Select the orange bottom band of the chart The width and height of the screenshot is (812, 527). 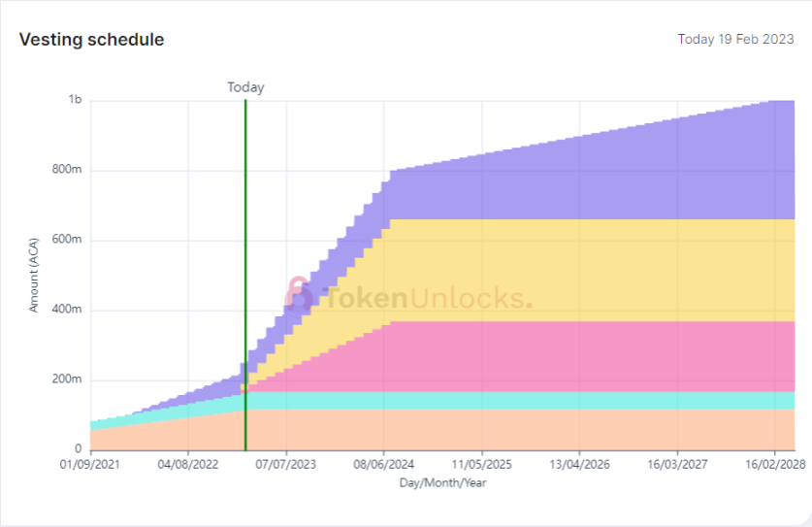582,429
